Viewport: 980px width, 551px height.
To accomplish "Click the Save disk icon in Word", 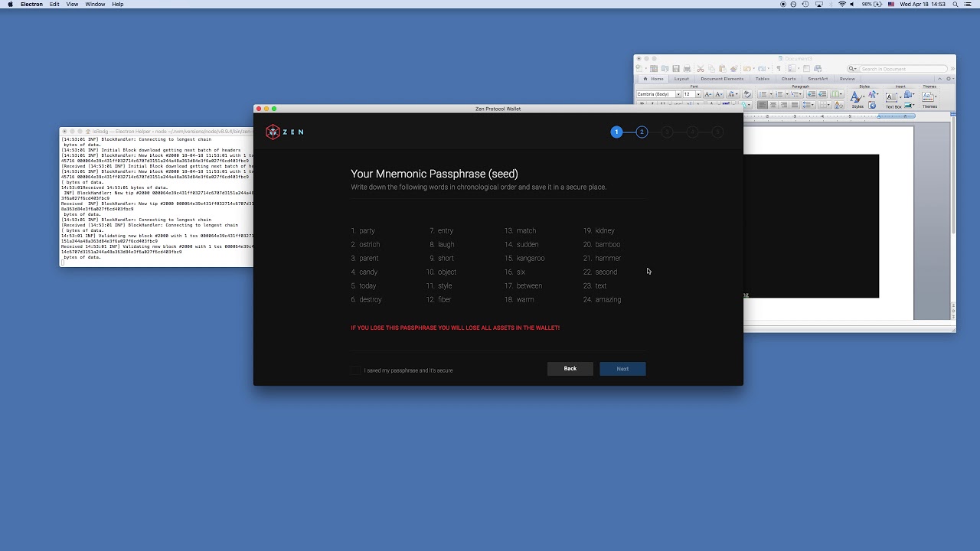I will (676, 69).
